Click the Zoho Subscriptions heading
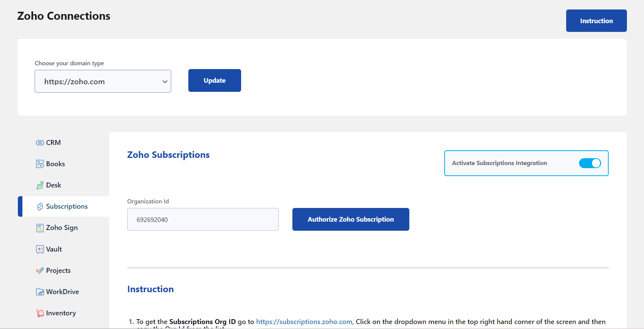The width and height of the screenshot is (644, 329). [x=168, y=155]
